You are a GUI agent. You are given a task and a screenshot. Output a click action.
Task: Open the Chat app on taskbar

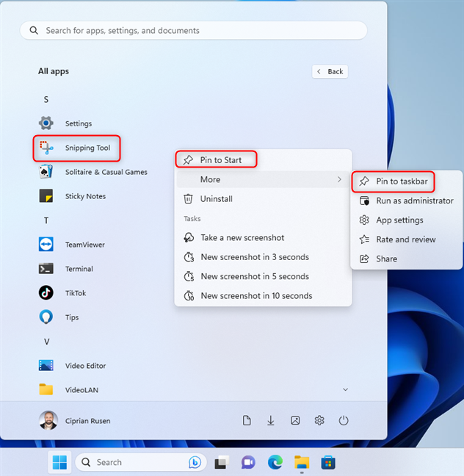click(248, 462)
